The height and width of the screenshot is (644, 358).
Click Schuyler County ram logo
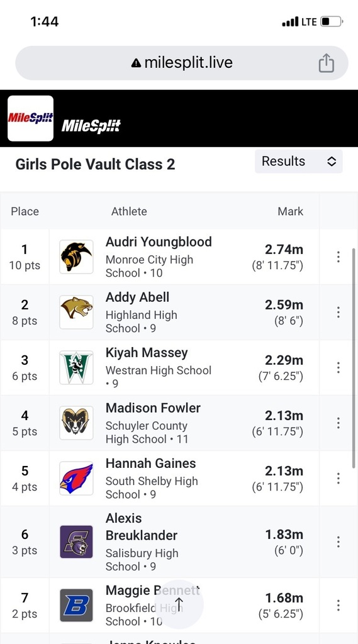(77, 423)
